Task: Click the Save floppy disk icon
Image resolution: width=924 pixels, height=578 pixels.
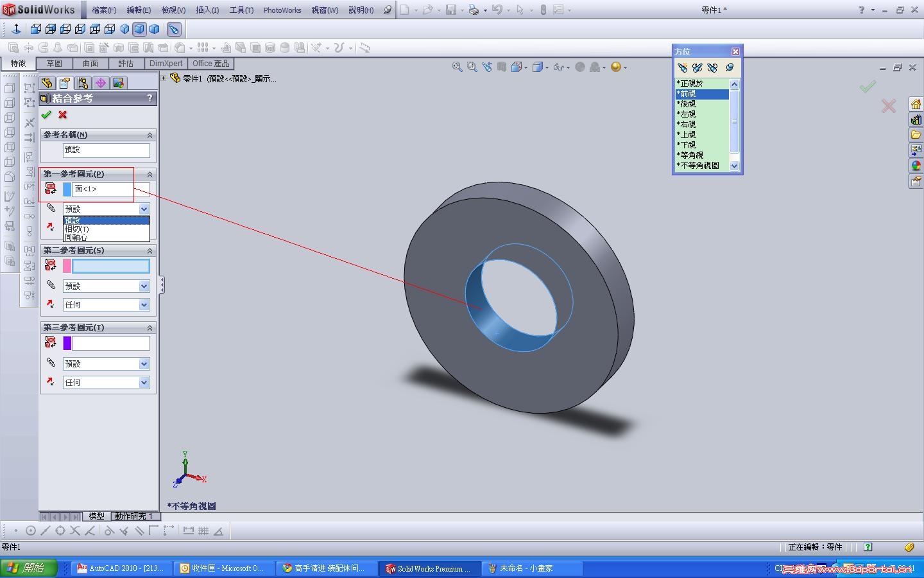Action: (451, 10)
